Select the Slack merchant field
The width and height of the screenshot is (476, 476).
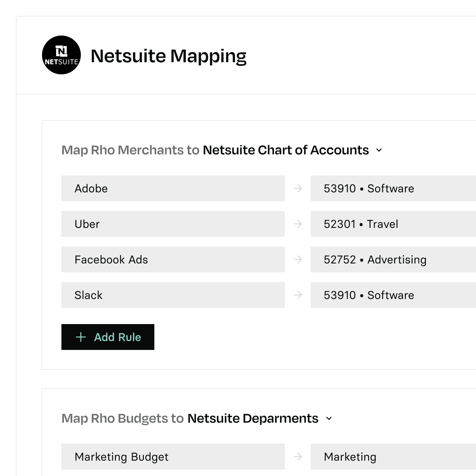173,295
